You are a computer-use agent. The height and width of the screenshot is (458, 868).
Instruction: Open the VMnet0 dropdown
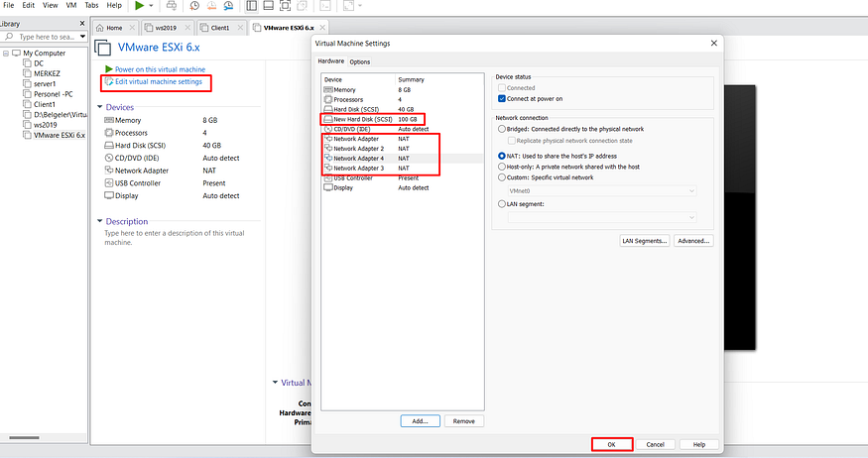[602, 190]
